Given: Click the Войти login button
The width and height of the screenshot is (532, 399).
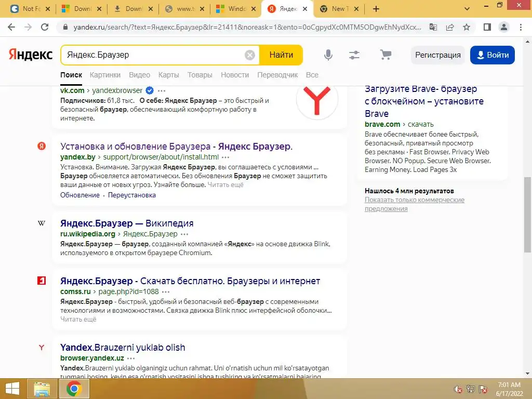Looking at the screenshot, I should [493, 55].
